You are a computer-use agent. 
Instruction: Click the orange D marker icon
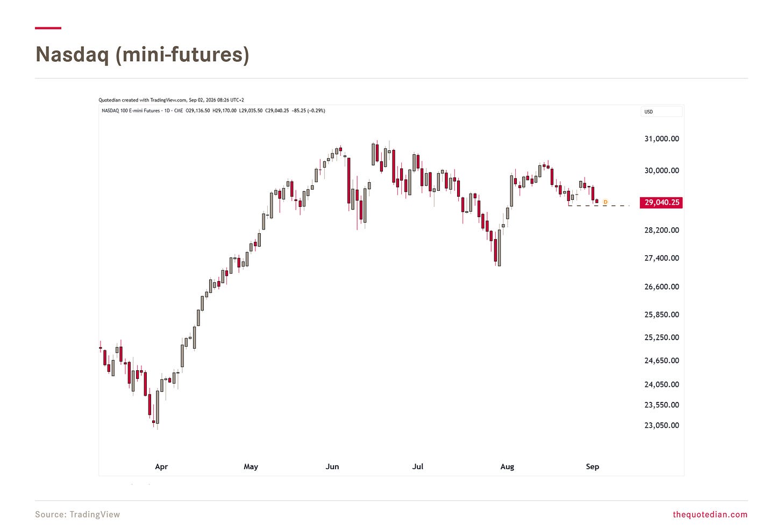tap(605, 202)
